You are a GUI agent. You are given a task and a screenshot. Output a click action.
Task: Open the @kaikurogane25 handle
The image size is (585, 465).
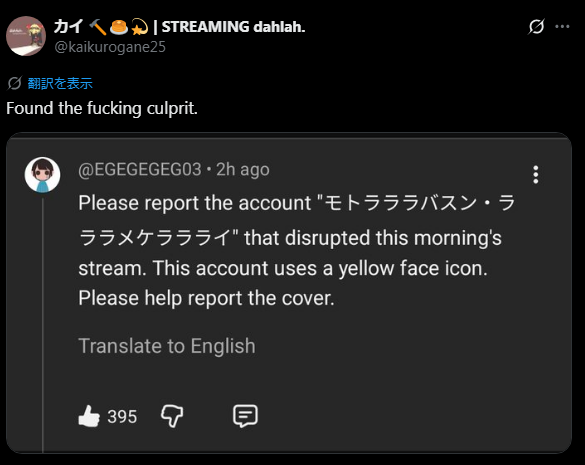click(110, 47)
